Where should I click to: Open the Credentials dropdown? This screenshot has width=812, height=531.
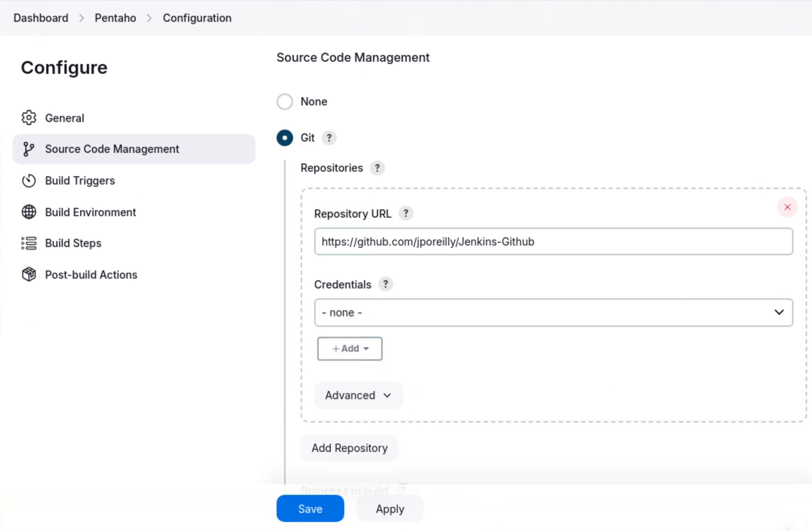(x=553, y=313)
